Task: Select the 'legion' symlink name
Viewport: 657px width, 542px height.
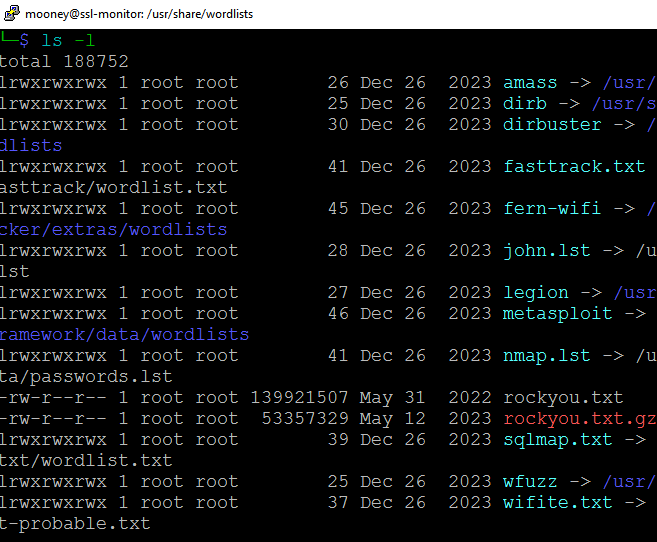Action: 535,292
